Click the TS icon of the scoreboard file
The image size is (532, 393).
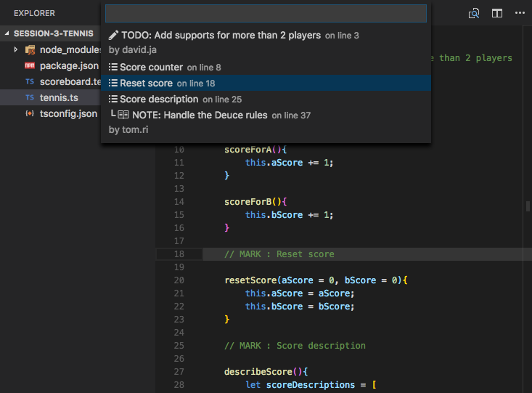click(30, 82)
